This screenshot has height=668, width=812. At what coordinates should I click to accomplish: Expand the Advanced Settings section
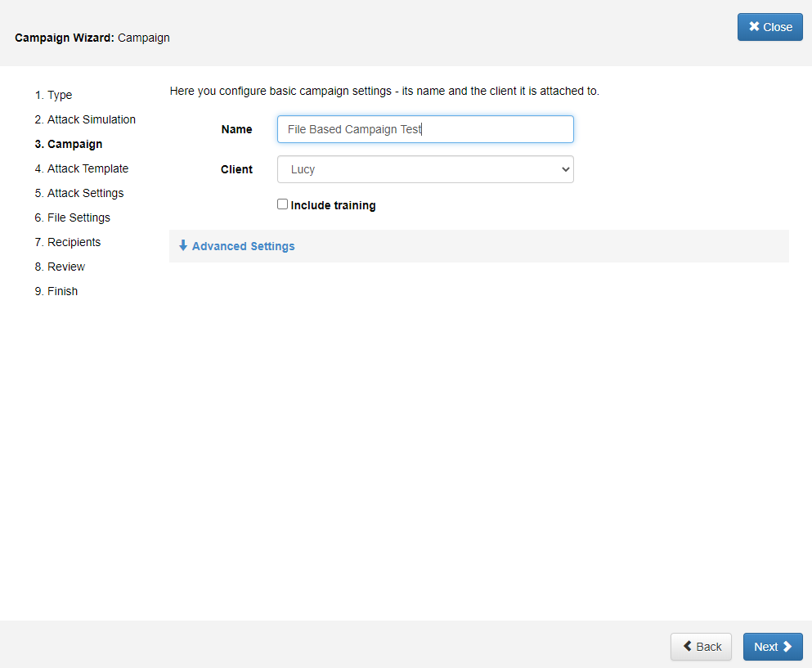coord(243,246)
